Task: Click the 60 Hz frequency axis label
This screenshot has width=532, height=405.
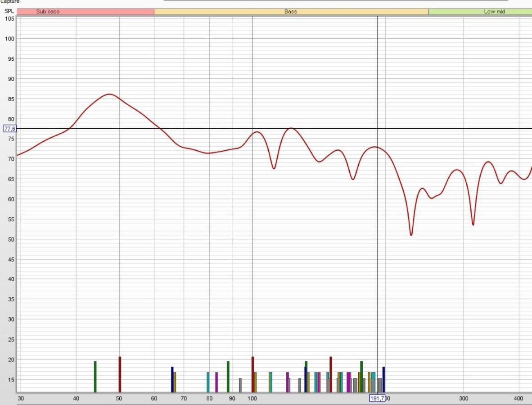Action: click(x=154, y=399)
